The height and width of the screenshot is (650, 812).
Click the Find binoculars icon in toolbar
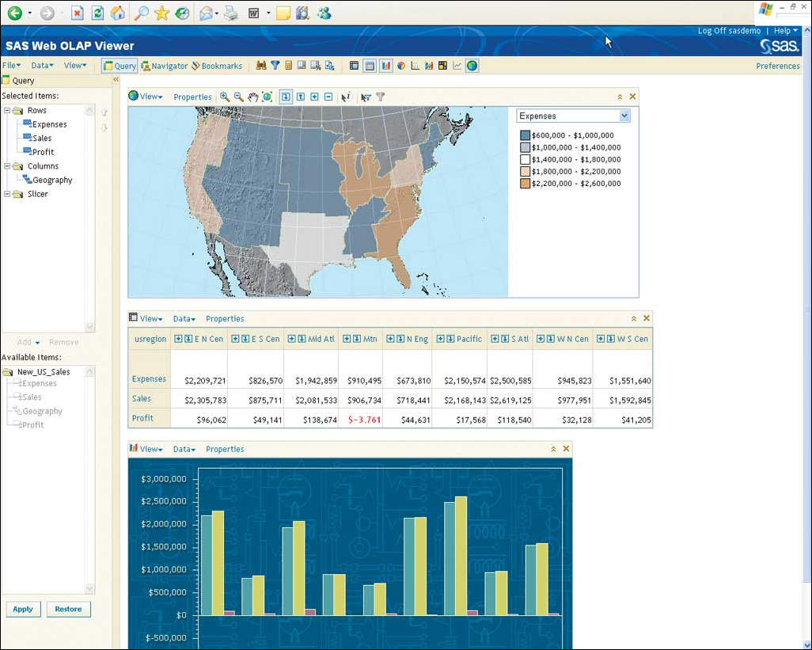[x=261, y=66]
